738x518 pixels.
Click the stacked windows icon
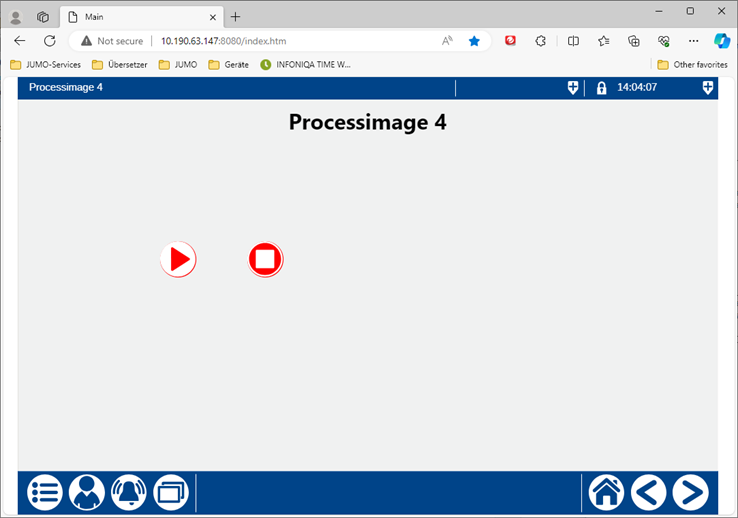(171, 492)
